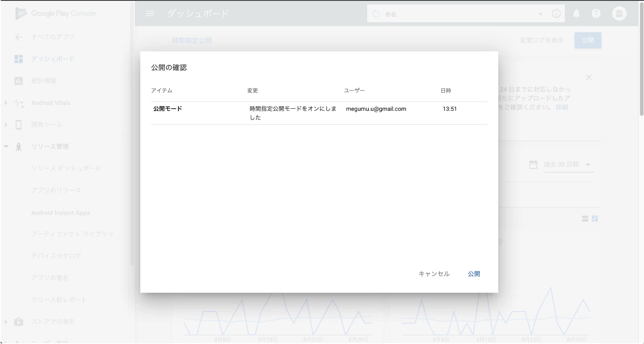The image size is (644, 344).
Task: Open notifications bell icon
Action: pyautogui.click(x=576, y=14)
